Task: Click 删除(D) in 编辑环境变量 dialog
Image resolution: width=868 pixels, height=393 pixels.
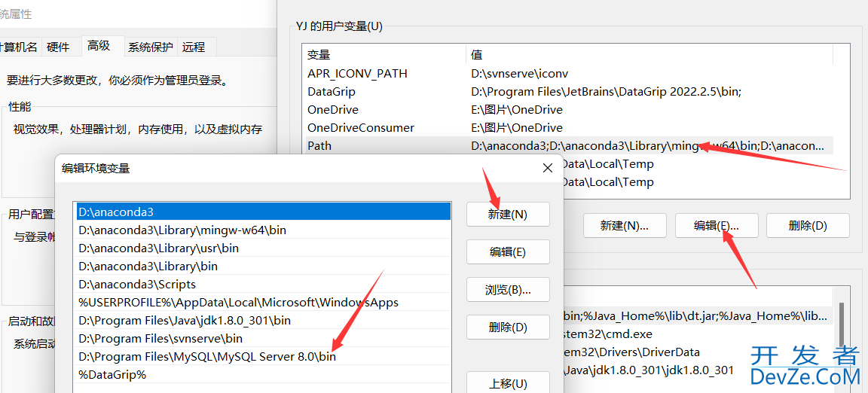Action: (x=508, y=327)
